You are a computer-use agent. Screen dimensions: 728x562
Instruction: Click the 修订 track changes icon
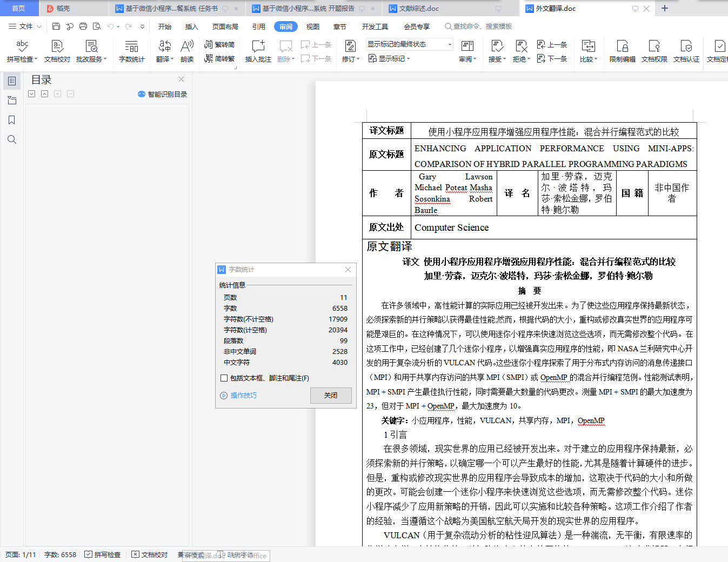(350, 46)
